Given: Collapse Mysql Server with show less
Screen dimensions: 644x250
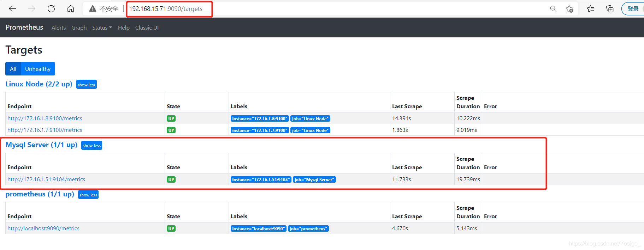Looking at the screenshot, I should (x=92, y=145).
